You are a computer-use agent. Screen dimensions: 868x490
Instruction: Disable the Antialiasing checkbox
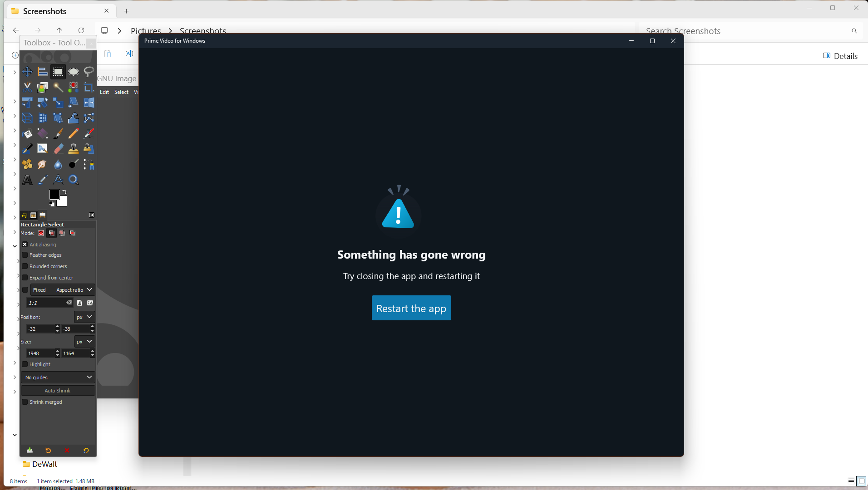coord(25,245)
